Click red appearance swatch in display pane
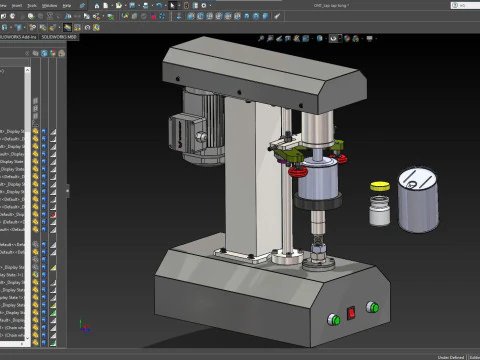Image resolution: width=480 pixels, height=360 pixels. tap(53, 215)
